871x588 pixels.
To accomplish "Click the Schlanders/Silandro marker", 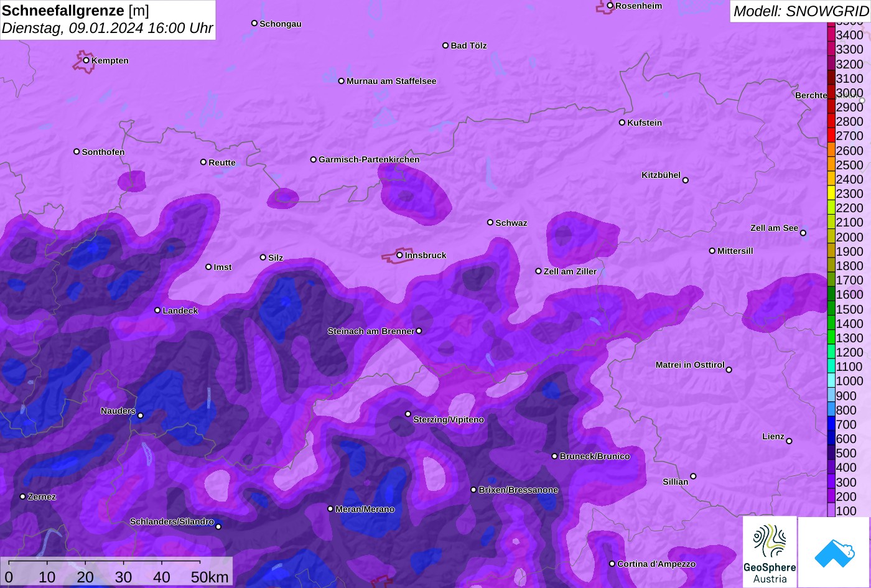I will coord(218,526).
